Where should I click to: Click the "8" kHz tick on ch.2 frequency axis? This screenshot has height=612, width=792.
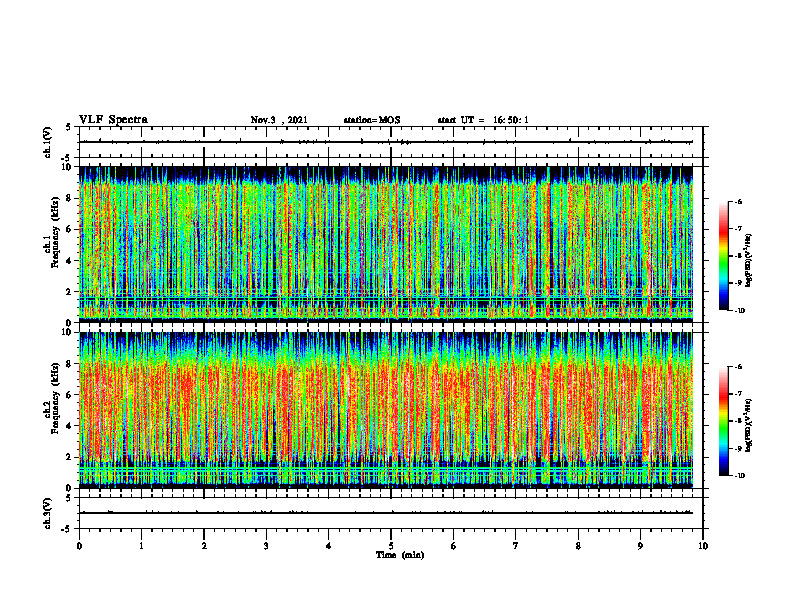70,364
